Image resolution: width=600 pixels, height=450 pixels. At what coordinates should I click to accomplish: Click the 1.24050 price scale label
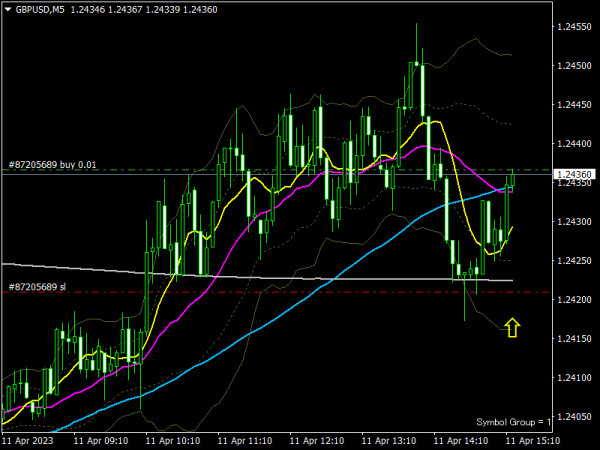pos(574,417)
